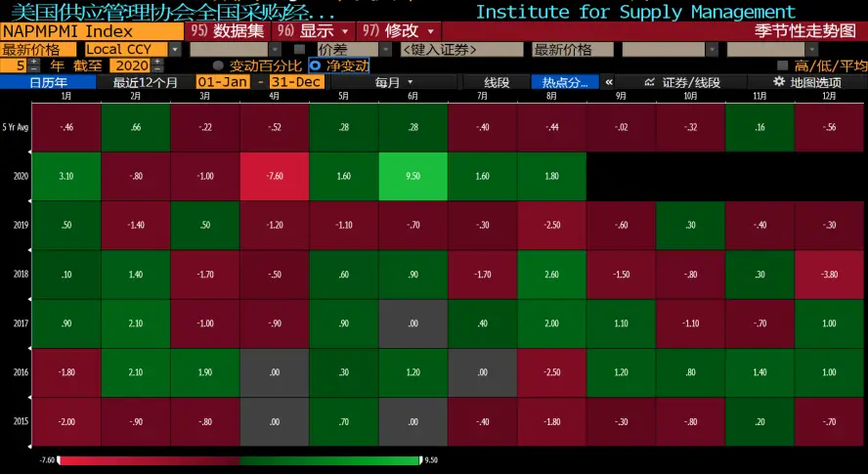The height and width of the screenshot is (475, 868).
Task: Select the 2017 June grey .00 cell
Action: tap(412, 324)
